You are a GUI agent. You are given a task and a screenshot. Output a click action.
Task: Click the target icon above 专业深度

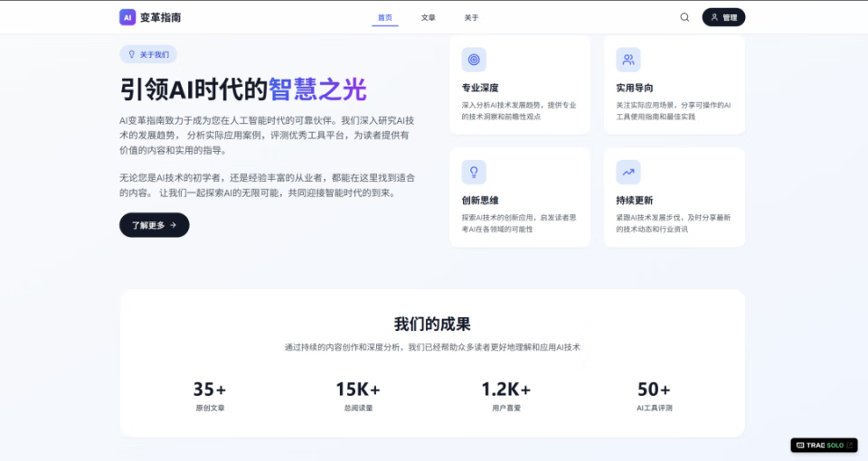coord(474,60)
